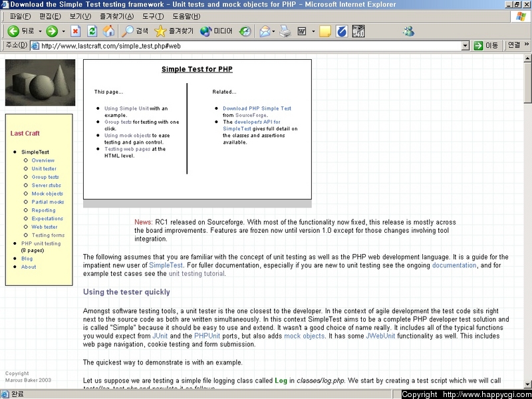The width and height of the screenshot is (532, 399).
Task: Open the Server stubs sidebar link
Action: 47,186
